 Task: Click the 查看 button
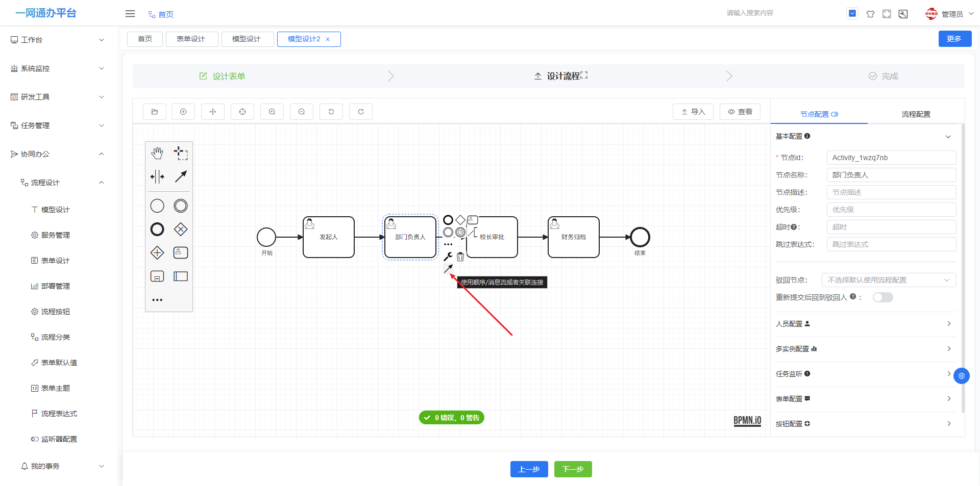(740, 112)
